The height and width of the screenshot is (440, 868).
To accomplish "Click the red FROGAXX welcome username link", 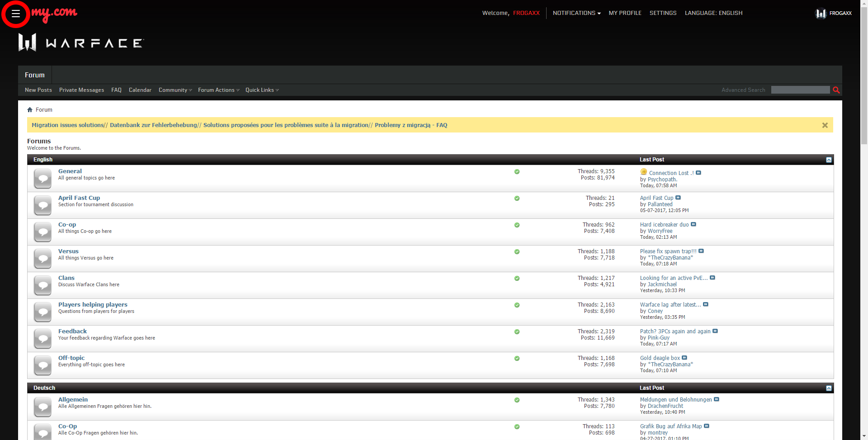I will click(526, 13).
